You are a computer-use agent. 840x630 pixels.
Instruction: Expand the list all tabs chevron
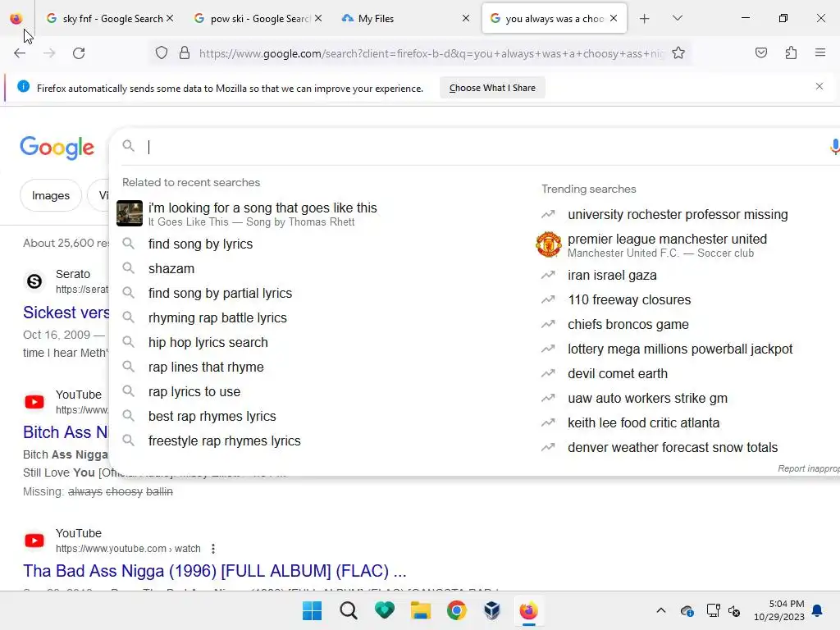coord(677,18)
